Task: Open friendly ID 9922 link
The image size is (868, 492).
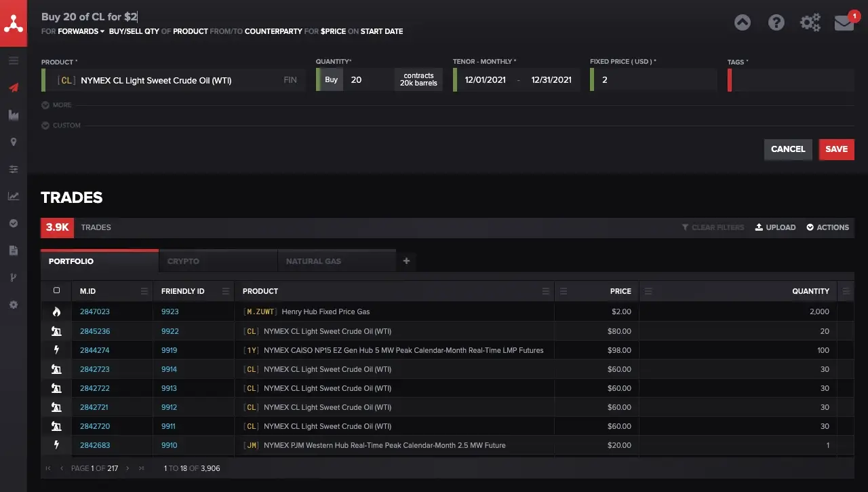Action: [x=170, y=331]
